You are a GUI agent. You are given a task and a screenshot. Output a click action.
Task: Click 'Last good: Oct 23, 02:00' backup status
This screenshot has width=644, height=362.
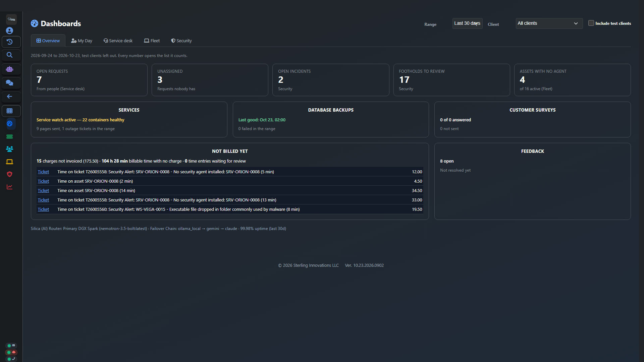pos(262,120)
